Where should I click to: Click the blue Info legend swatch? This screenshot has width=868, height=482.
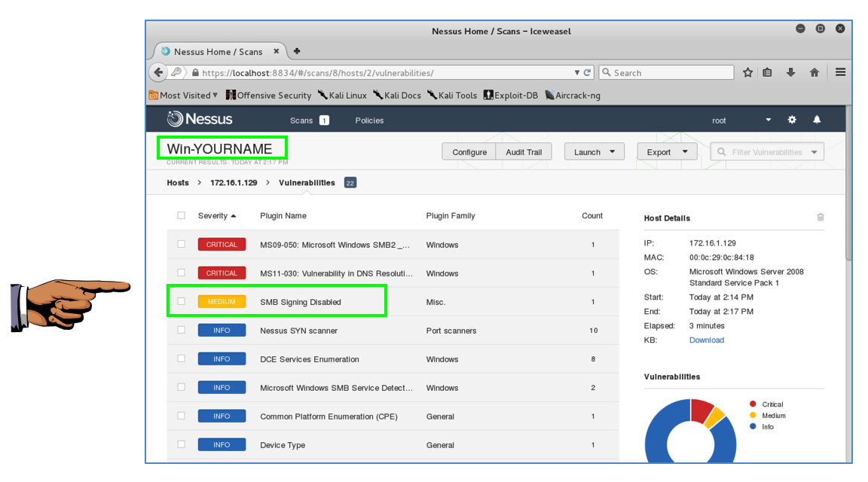[x=753, y=426]
